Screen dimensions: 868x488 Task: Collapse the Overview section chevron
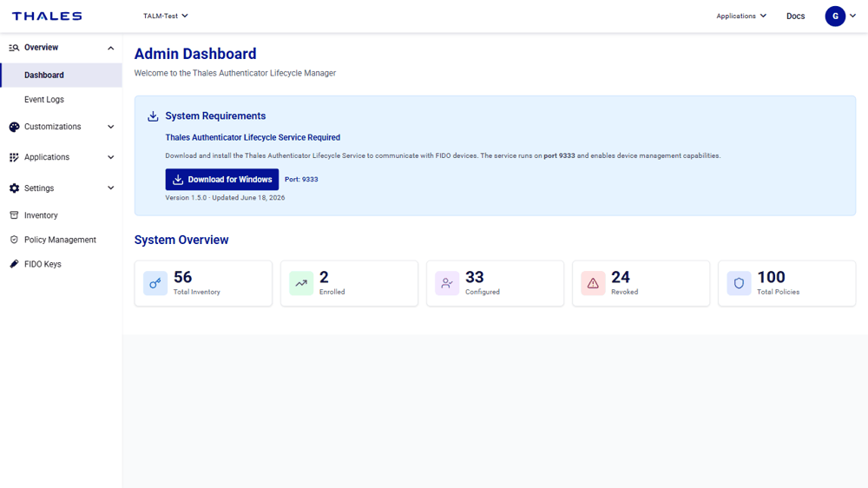pos(111,48)
